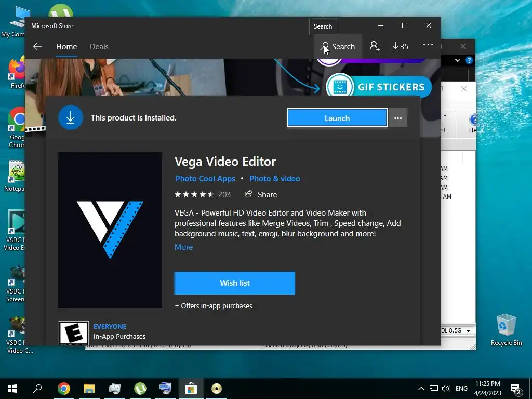Select the Recycle Bin desktop icon
The height and width of the screenshot is (399, 532).
point(506,330)
